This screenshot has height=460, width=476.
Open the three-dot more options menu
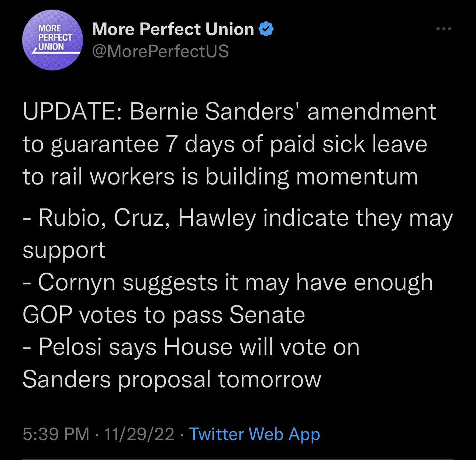point(444,28)
